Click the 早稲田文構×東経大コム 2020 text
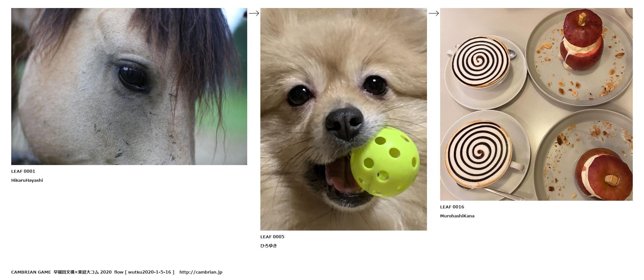644x280 pixels. 83,272
